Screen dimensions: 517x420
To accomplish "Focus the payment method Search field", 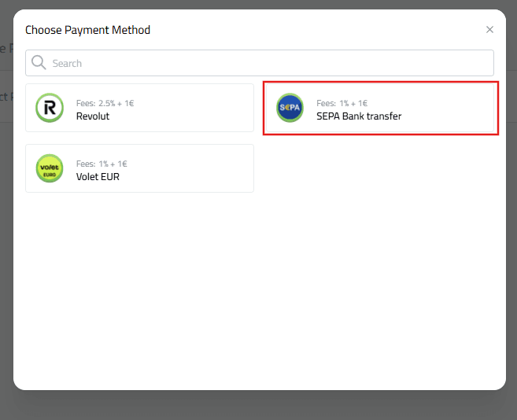I will tap(260, 63).
